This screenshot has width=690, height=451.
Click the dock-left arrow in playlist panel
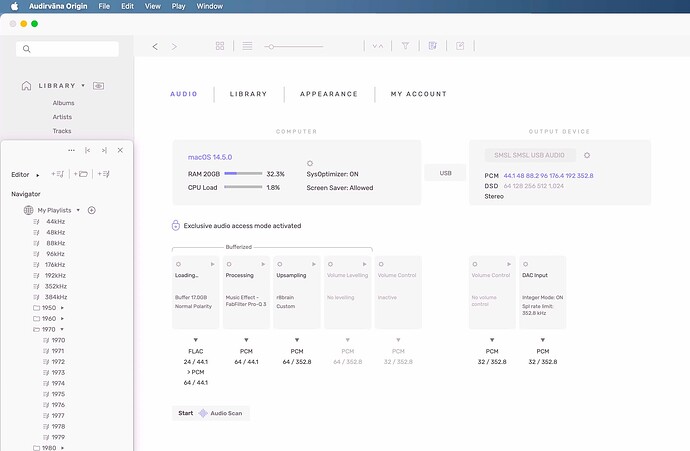(88, 150)
